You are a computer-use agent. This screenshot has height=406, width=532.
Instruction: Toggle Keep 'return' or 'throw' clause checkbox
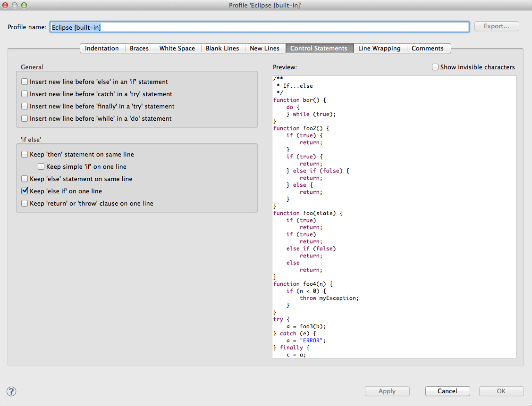[25, 203]
